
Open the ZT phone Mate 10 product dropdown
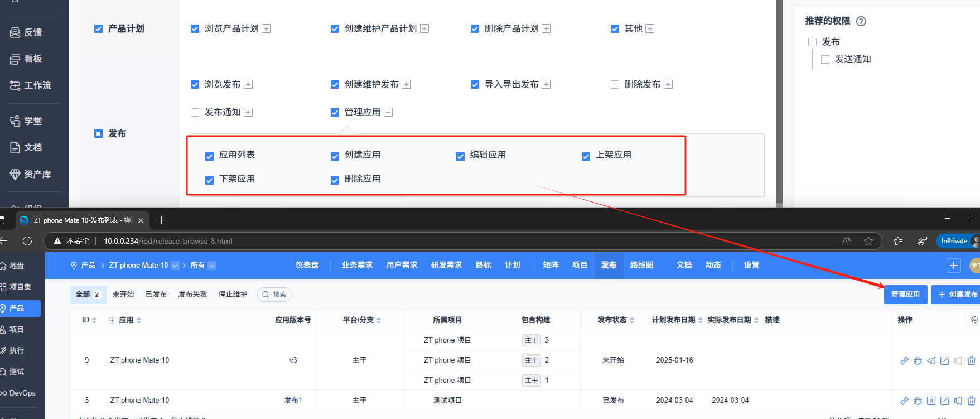(175, 266)
